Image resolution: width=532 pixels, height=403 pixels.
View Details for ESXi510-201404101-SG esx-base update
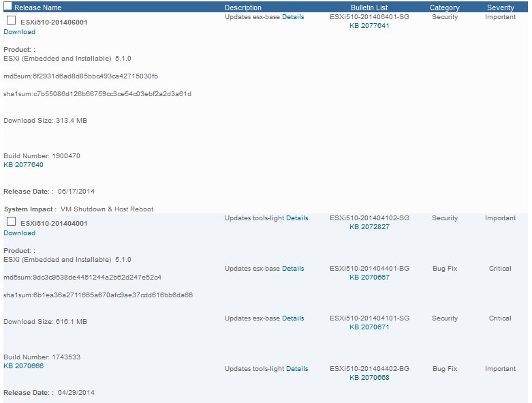click(293, 318)
